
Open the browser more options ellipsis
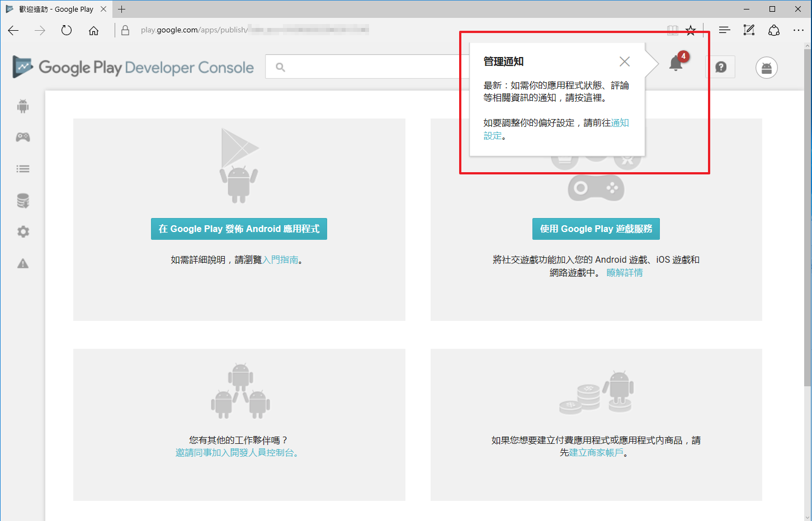click(x=799, y=30)
